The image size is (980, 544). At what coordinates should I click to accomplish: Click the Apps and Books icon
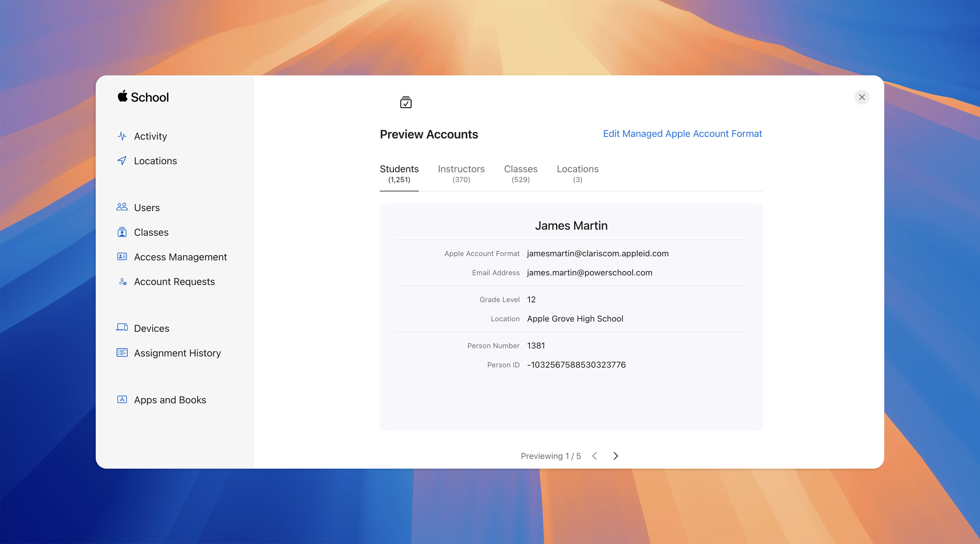(122, 400)
